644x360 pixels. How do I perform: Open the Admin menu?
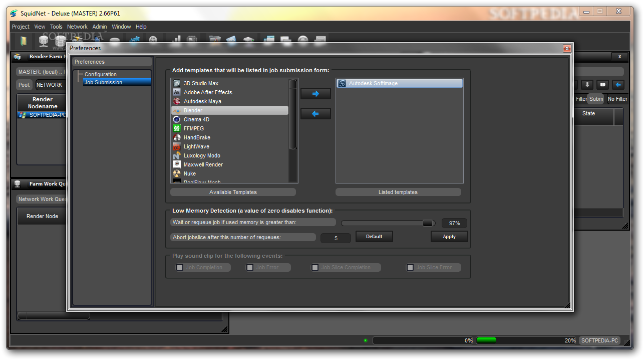pyautogui.click(x=100, y=27)
